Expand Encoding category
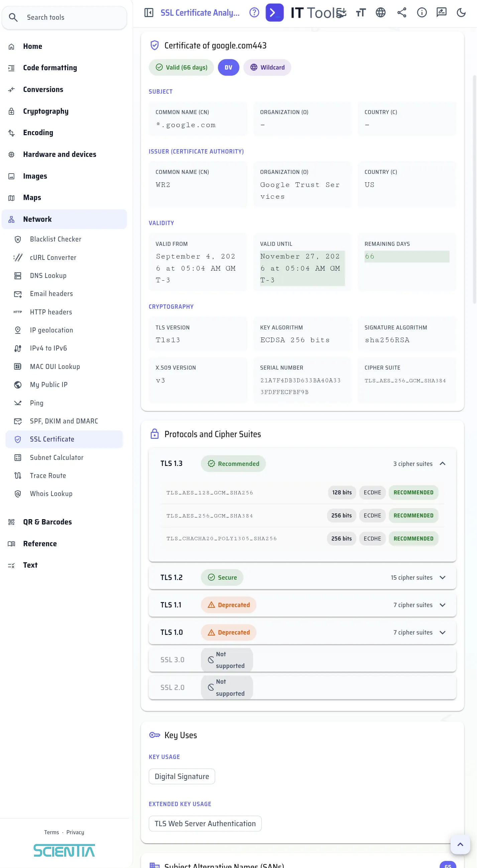This screenshot has height=868, width=477. point(64,133)
